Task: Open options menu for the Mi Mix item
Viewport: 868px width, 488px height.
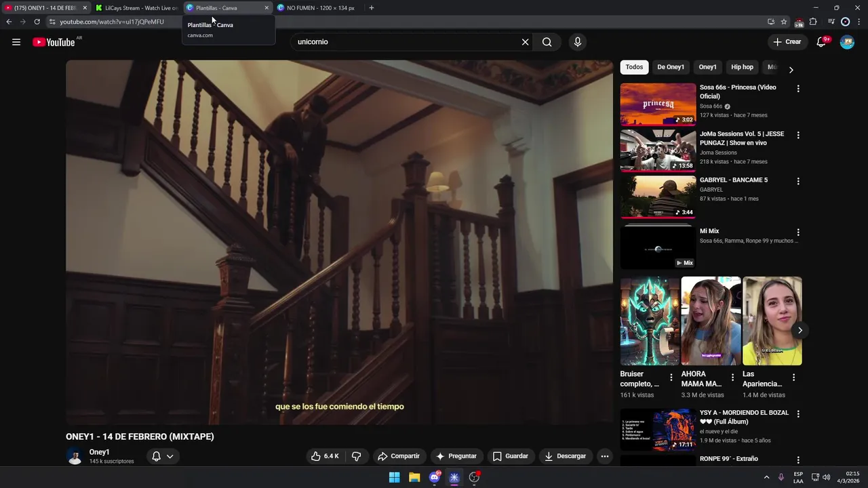Action: [x=798, y=232]
